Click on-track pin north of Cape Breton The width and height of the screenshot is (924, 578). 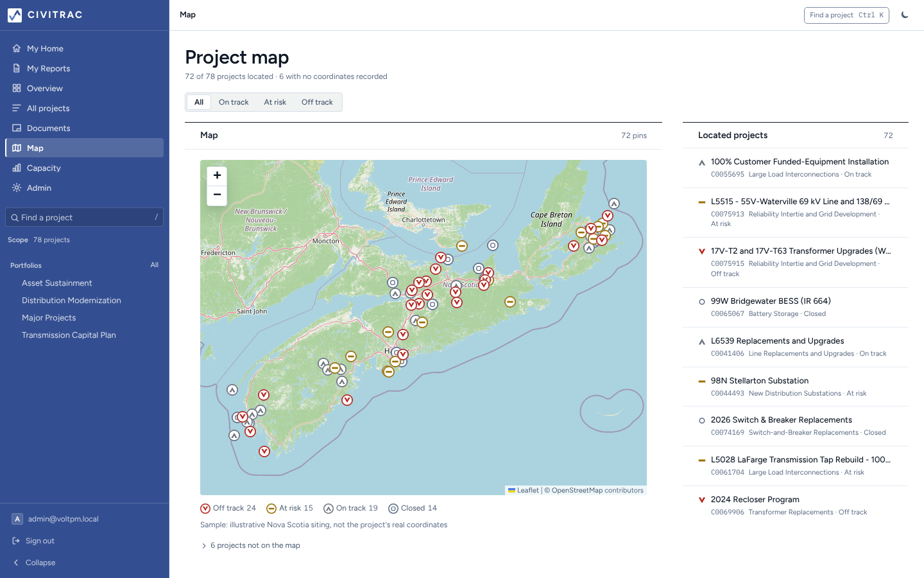(614, 204)
